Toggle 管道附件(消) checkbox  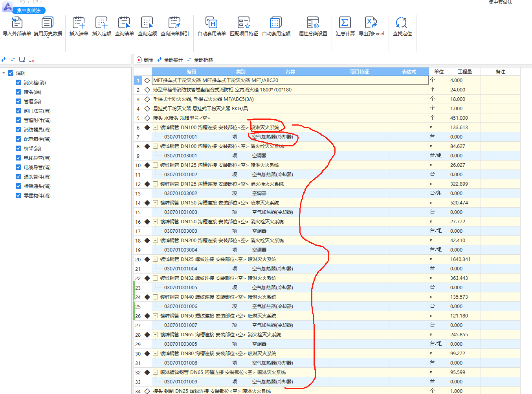(18, 120)
